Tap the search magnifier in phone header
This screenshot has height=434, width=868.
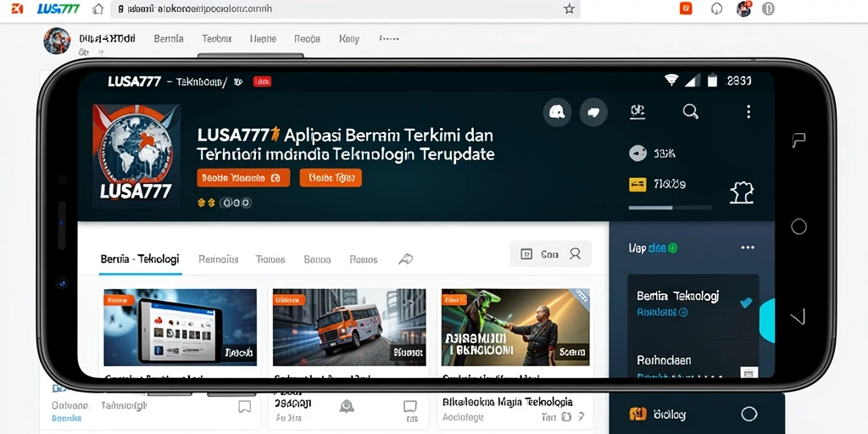(690, 112)
